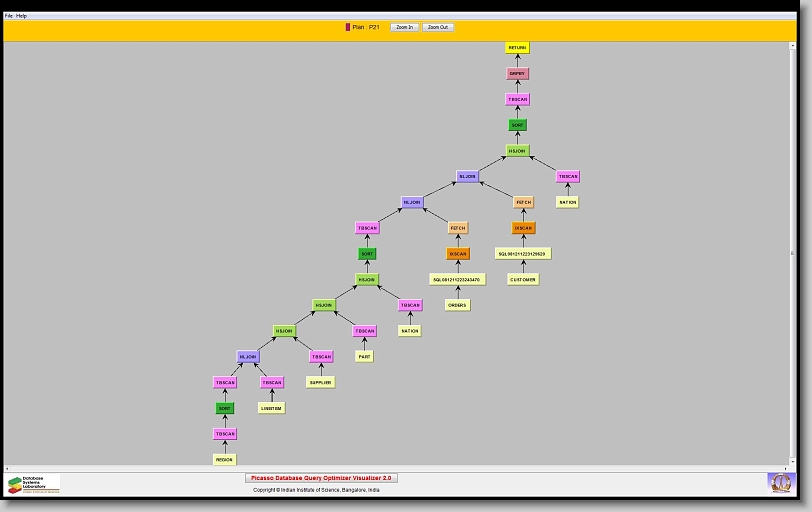Select the IXSCAN node above ORDERS index
The width and height of the screenshot is (812, 512).
click(458, 254)
